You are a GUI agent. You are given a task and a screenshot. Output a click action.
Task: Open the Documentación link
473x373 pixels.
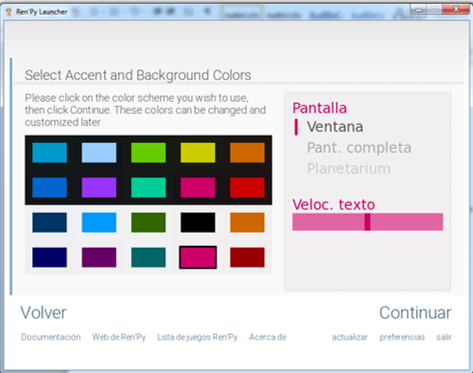pos(51,337)
